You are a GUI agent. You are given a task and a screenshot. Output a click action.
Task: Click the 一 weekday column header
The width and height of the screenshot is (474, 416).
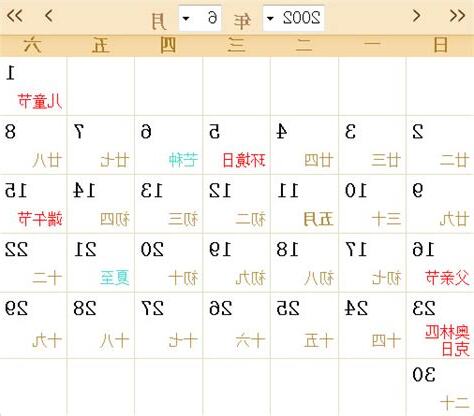pos(372,44)
